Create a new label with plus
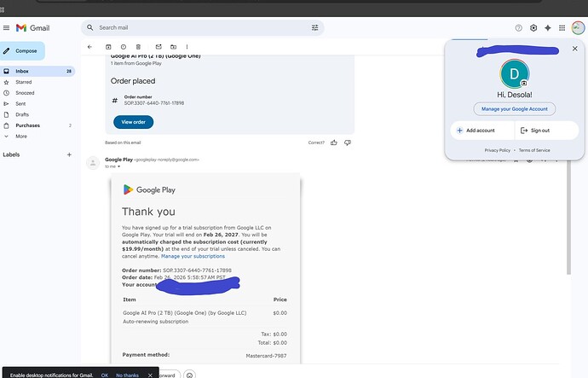The height and width of the screenshot is (378, 588). (69, 154)
